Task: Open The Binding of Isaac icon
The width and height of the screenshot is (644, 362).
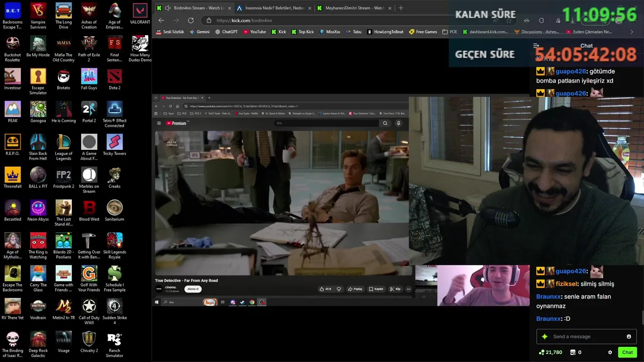Action: [x=13, y=344]
